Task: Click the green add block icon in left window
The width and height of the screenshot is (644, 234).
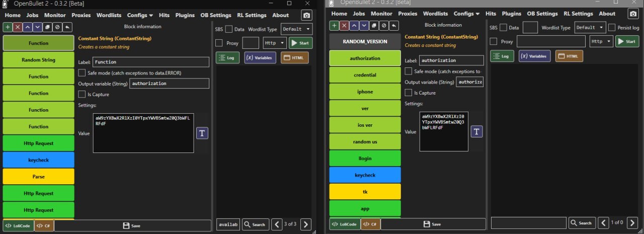Action: [x=8, y=27]
